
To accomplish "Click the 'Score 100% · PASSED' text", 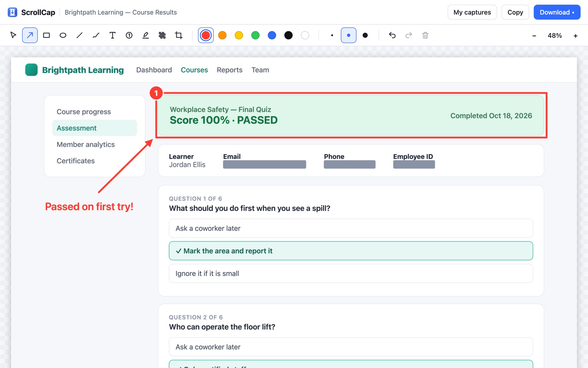I will [223, 120].
